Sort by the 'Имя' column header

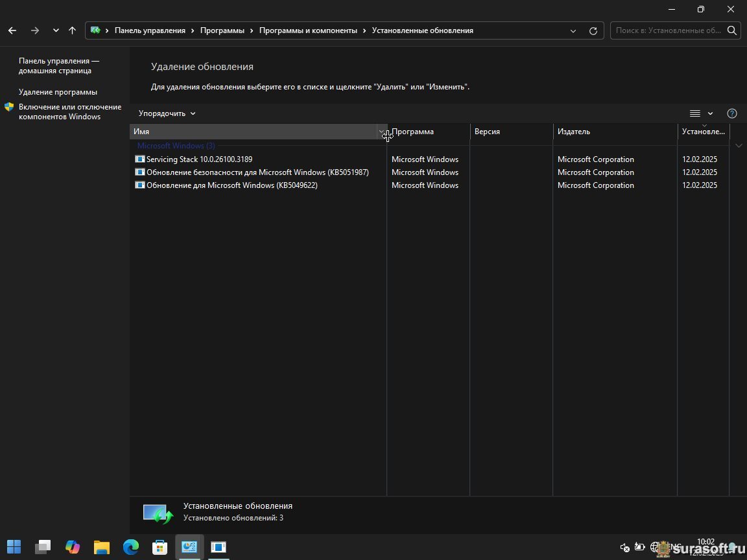(254, 132)
